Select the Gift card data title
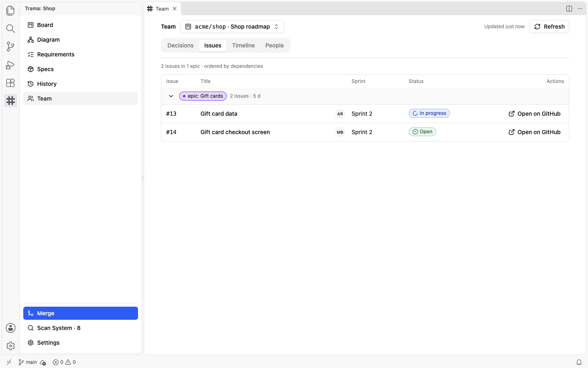 pos(219,114)
